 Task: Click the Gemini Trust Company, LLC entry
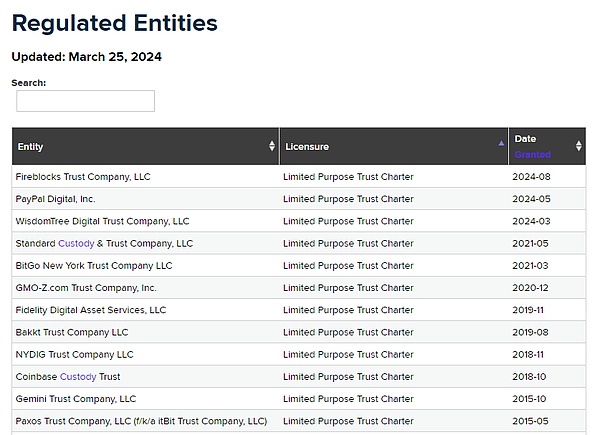coord(76,399)
